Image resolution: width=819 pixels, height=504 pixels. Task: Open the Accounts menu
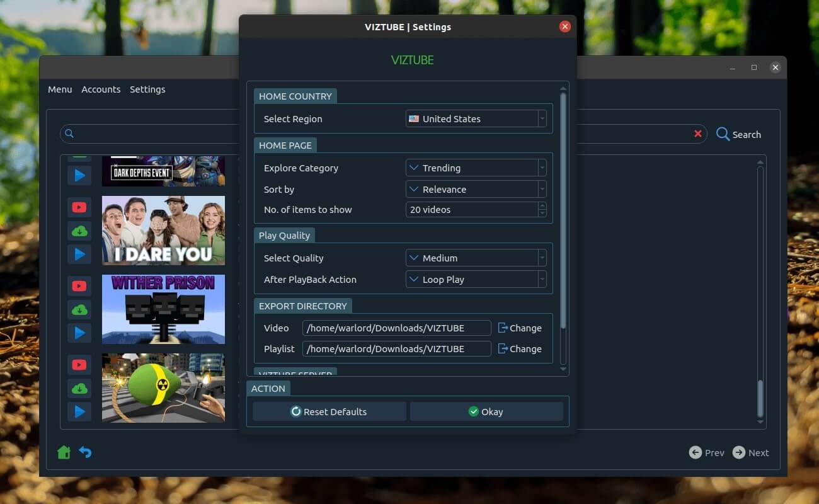click(x=101, y=89)
